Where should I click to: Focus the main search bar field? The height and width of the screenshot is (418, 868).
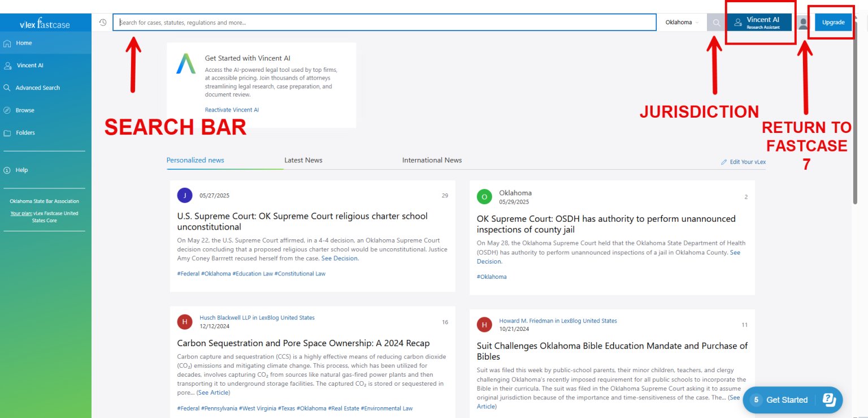click(x=384, y=23)
